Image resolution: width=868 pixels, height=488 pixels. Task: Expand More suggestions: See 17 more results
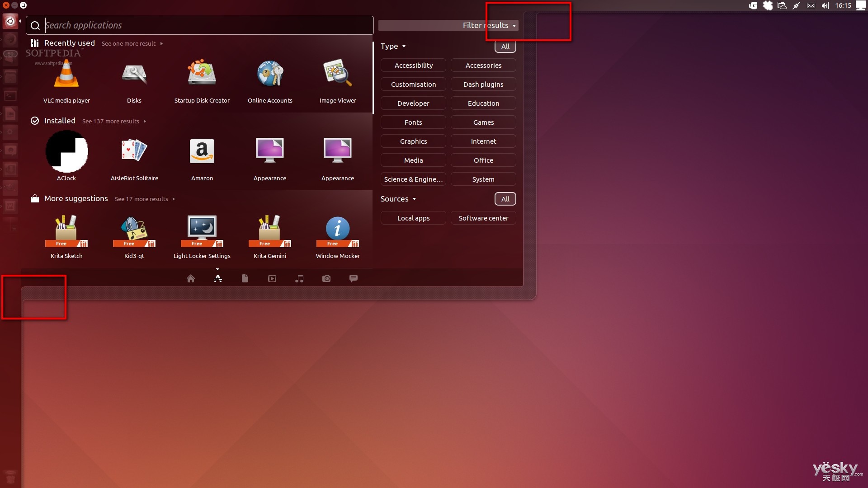point(145,199)
